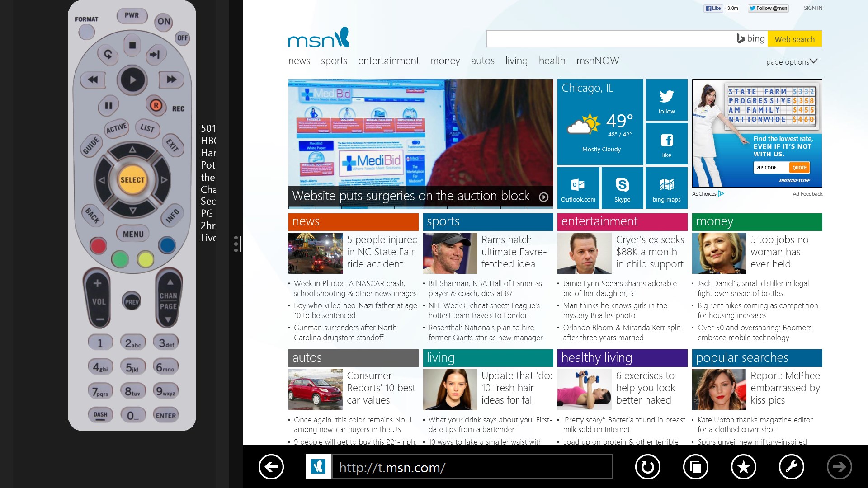
Task: Click the Web search button
Action: pyautogui.click(x=794, y=39)
